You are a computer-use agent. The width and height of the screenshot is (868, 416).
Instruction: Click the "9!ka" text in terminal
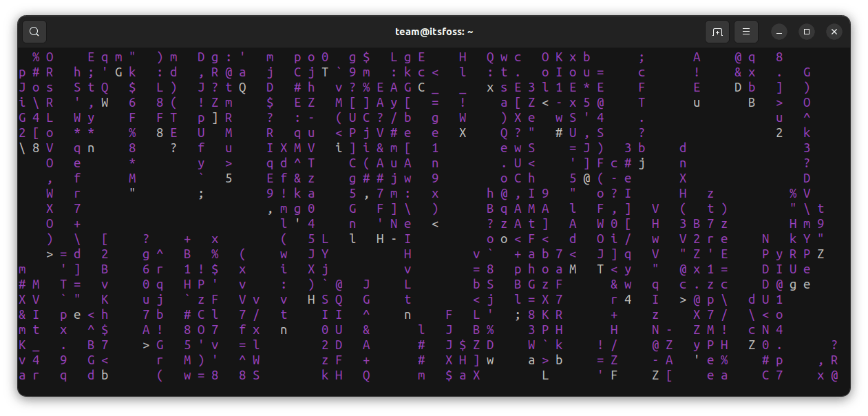290,194
